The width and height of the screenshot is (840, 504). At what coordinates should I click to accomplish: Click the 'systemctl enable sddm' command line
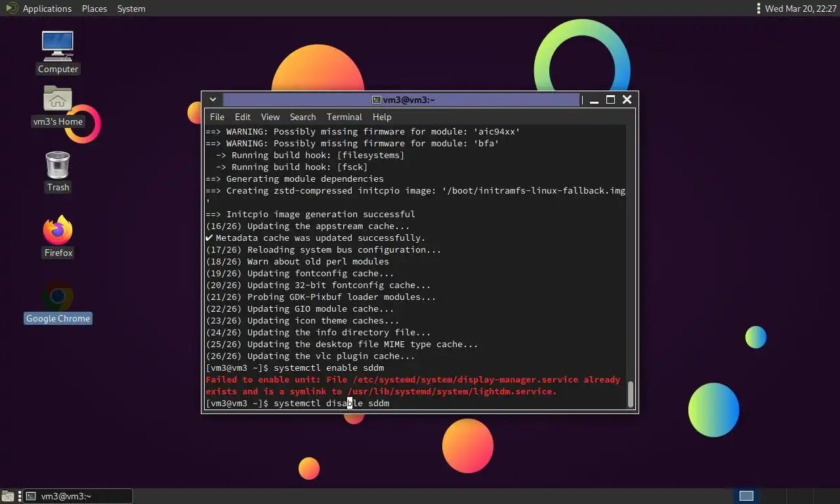tap(295, 367)
